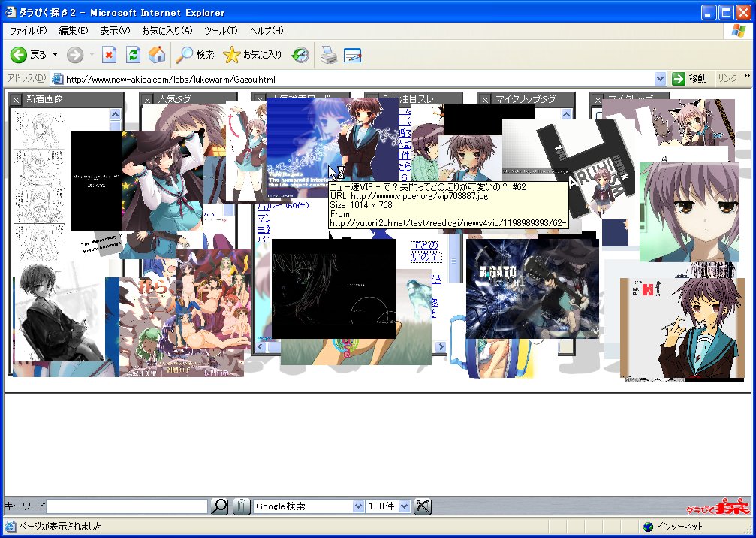Click the IE page icon in title bar
This screenshot has height=538, width=756.
click(10, 11)
